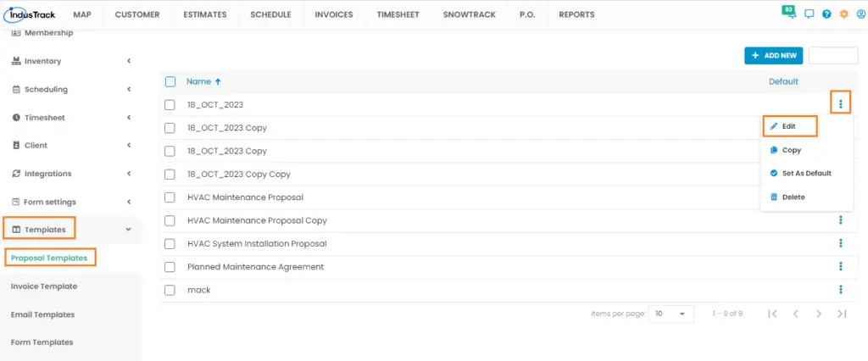Check the mack row checkbox
Image resolution: width=868 pixels, height=361 pixels.
click(170, 290)
